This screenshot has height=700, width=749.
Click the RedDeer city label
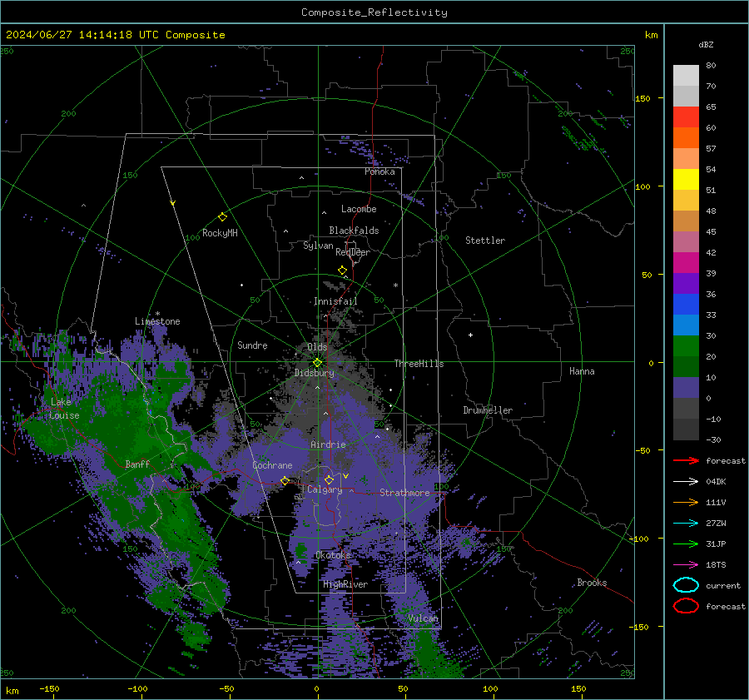[353, 252]
